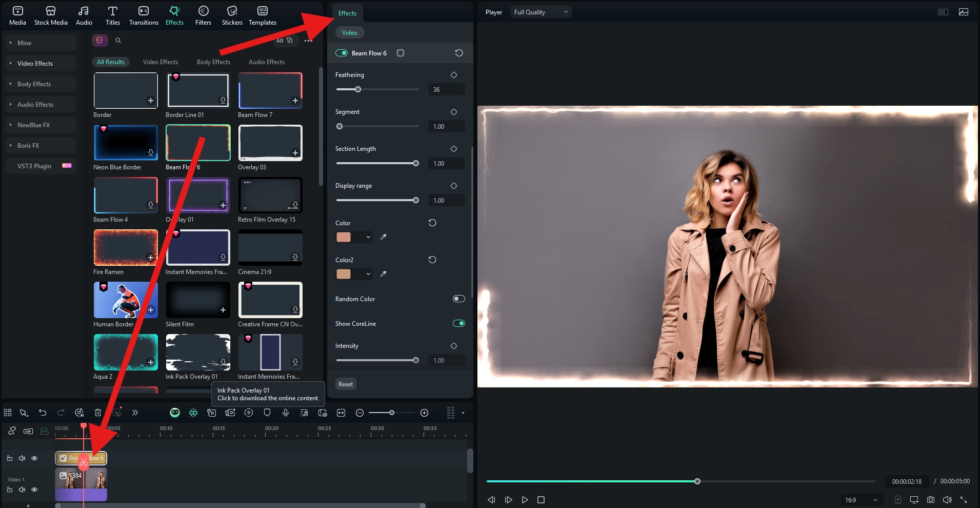Reset the Beam Flow 6 effect parameters icon

(x=459, y=53)
